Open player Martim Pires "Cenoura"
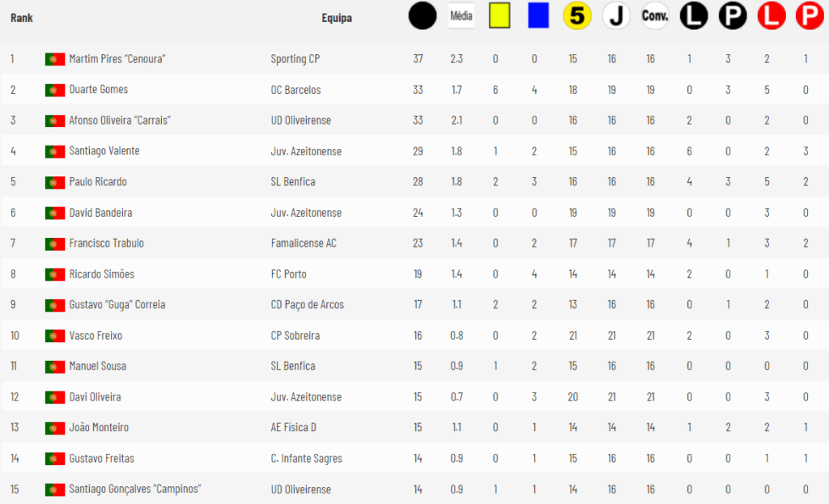The image size is (829, 504). pyautogui.click(x=117, y=58)
